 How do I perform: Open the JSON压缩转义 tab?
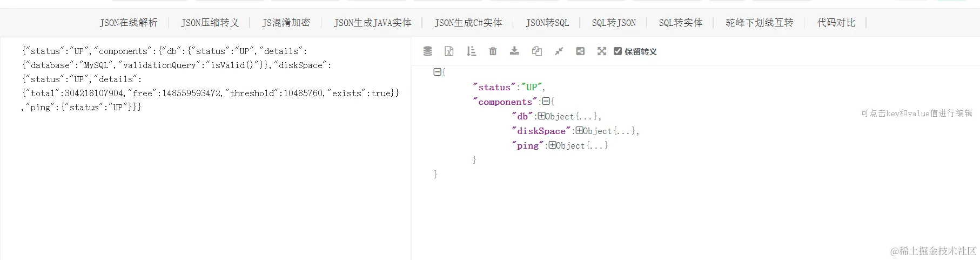coord(210,23)
